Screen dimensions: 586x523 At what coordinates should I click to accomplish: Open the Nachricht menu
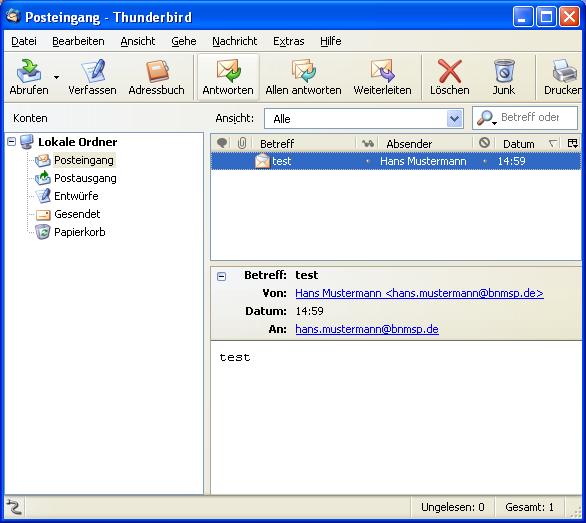click(235, 41)
